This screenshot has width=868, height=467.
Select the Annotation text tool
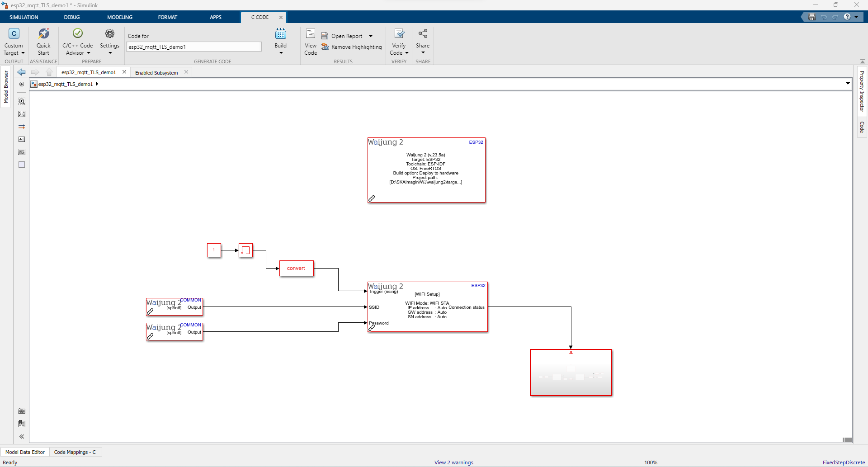(x=22, y=139)
